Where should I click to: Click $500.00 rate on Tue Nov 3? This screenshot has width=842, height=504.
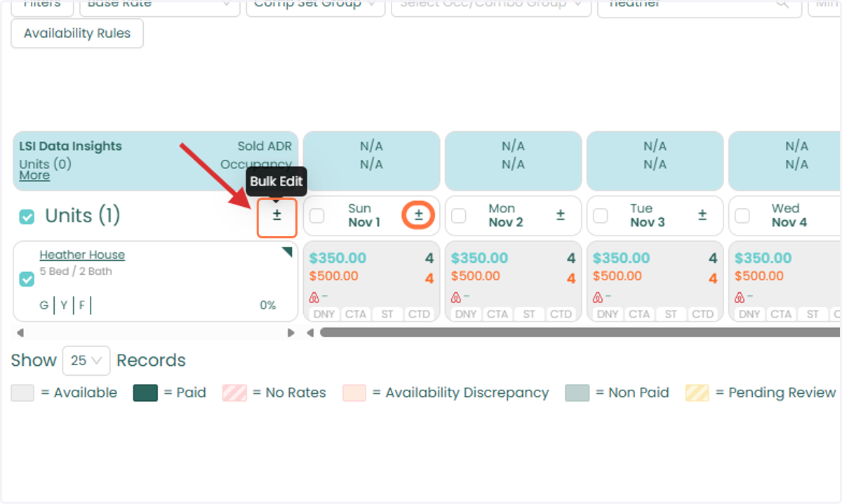617,276
